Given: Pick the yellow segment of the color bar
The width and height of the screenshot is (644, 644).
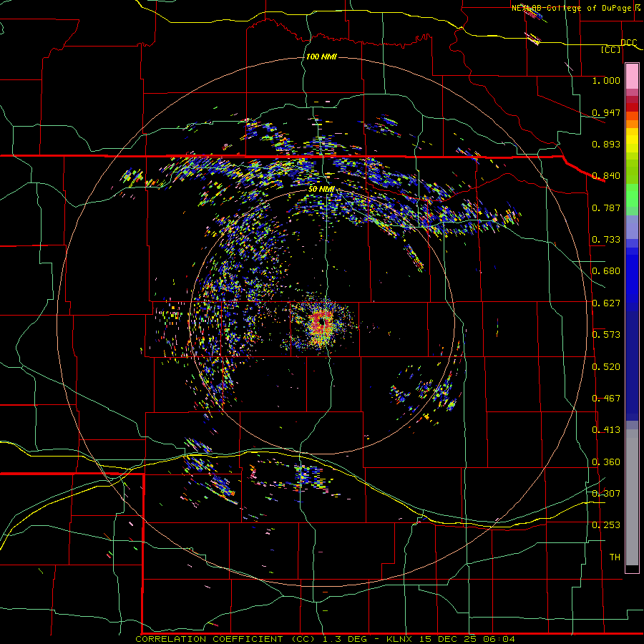Looking at the screenshot, I should pyautogui.click(x=632, y=144).
